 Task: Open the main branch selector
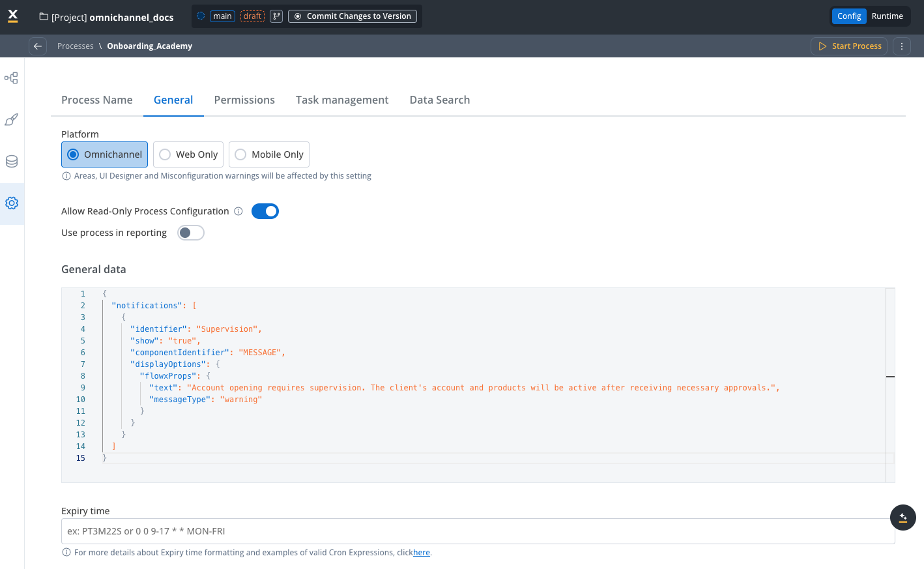coord(222,16)
